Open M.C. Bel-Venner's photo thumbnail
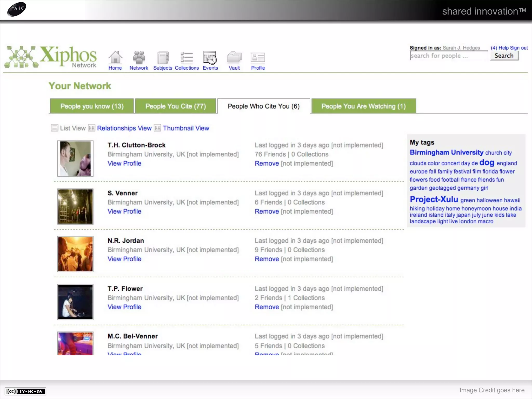Screen dimensions: 532x399 [75, 343]
